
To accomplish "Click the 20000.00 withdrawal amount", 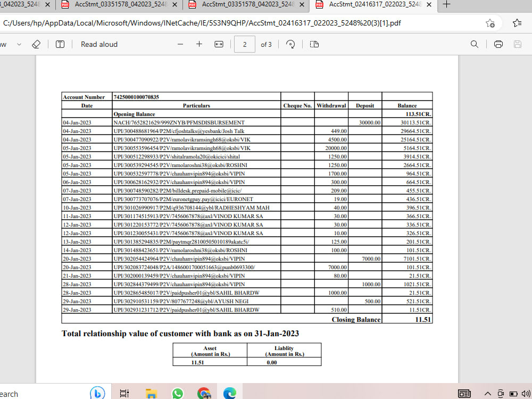I will click(336, 148).
